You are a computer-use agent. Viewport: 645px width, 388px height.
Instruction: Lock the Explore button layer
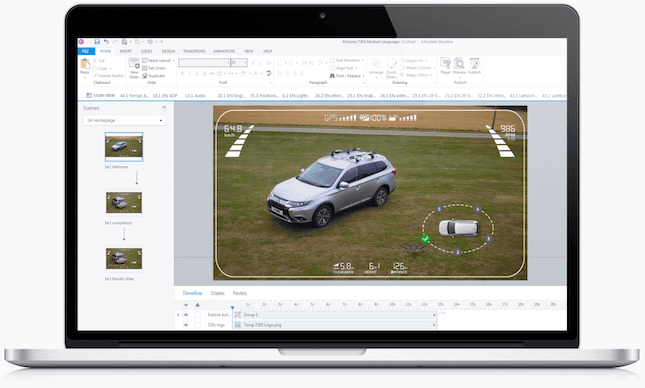pyautogui.click(x=197, y=315)
